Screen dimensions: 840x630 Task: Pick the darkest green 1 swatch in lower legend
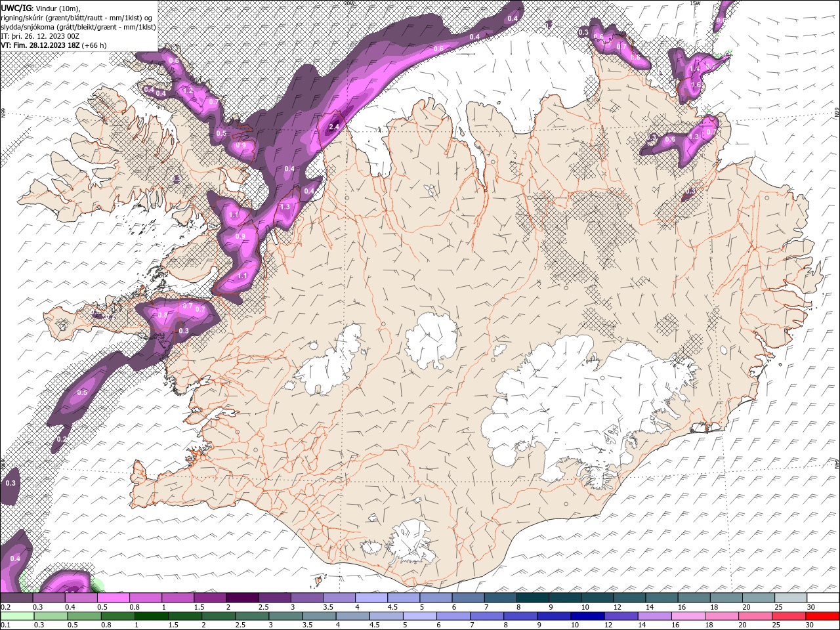click(x=152, y=616)
